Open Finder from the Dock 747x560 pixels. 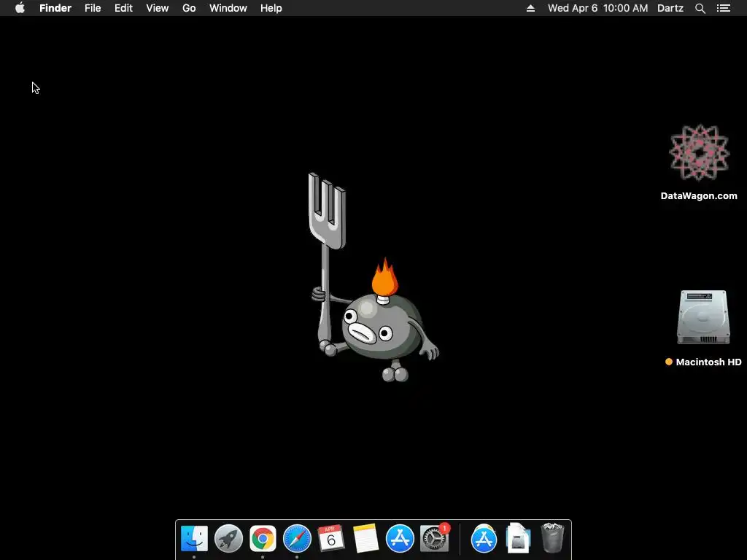pos(194,539)
